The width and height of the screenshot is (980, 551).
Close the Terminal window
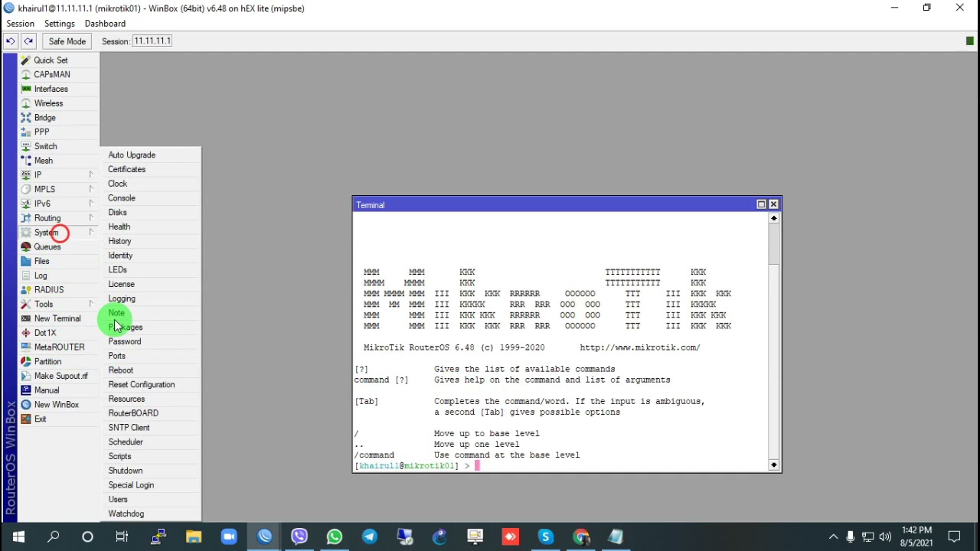pos(773,204)
